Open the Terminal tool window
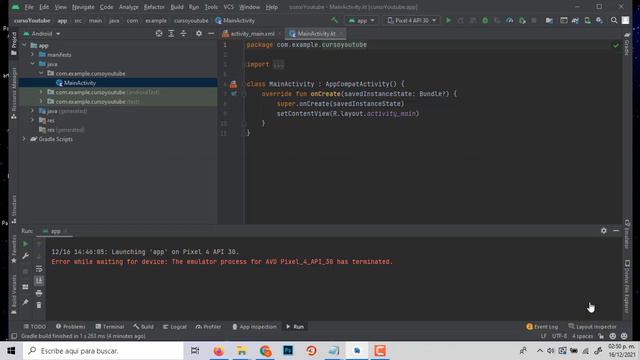 109,327
